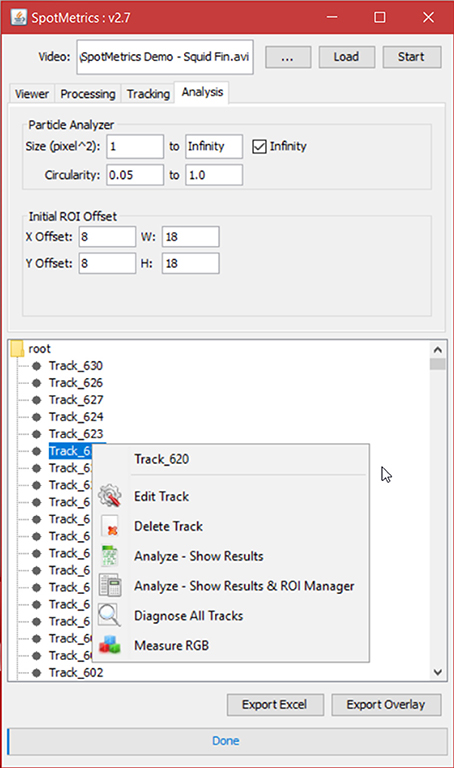Click the Measure RGB colored cubes icon

pos(110,645)
